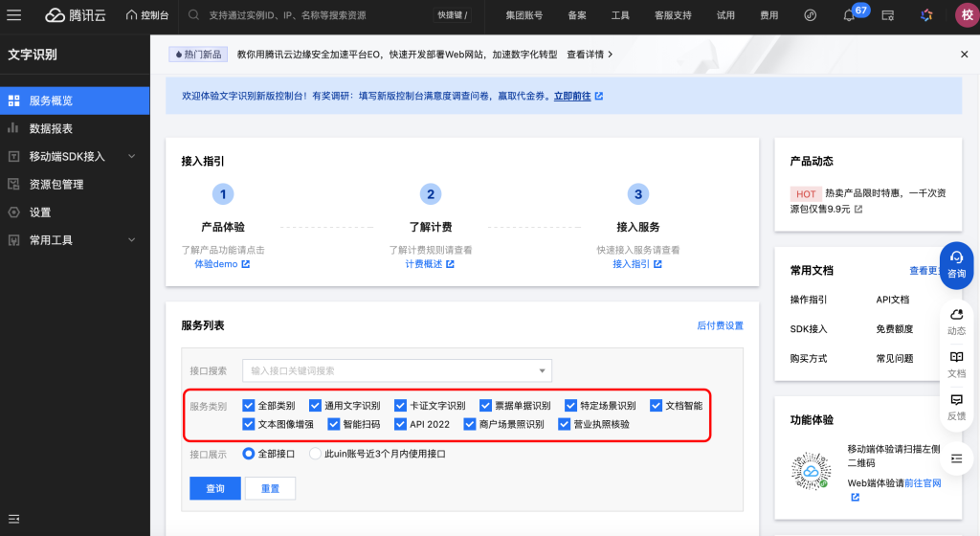Image resolution: width=980 pixels, height=536 pixels.
Task: Open the 文档 book icon on right sidebar
Action: [x=956, y=363]
